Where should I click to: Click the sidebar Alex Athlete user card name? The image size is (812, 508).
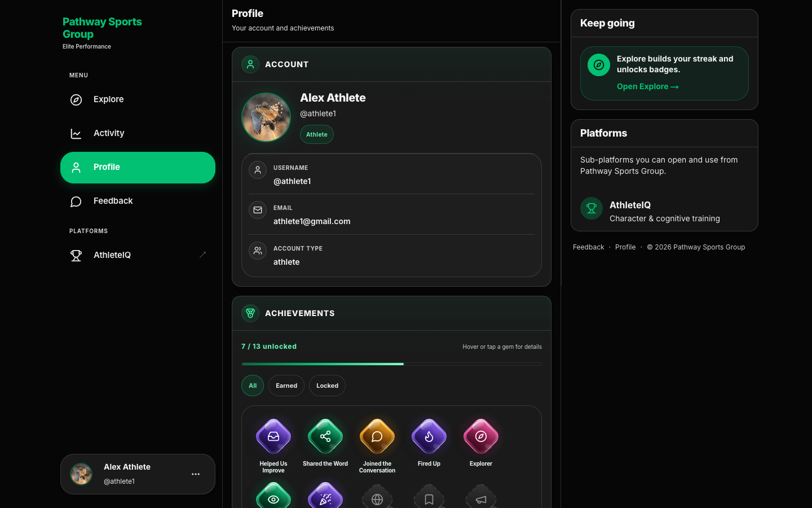pyautogui.click(x=127, y=467)
